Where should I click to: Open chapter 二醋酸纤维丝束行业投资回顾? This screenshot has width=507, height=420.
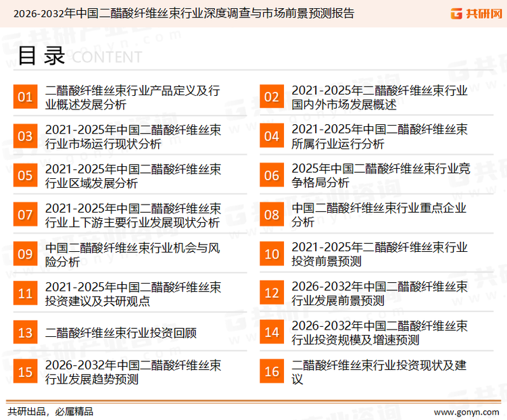[121, 333]
